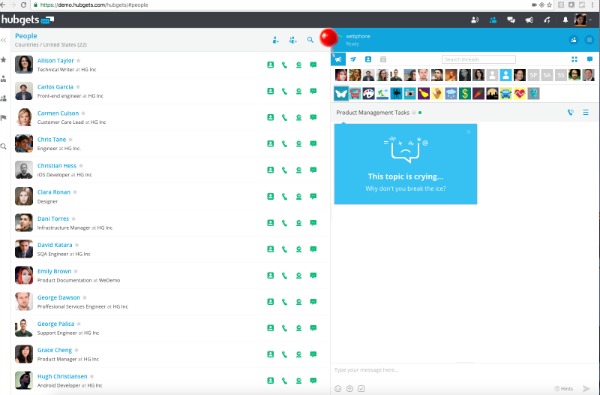Click the add person icon in People header
The image size is (600, 395).
276,40
